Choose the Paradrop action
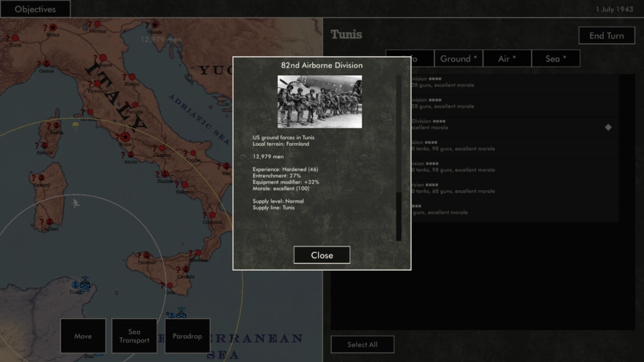The image size is (644, 362). tap(187, 336)
